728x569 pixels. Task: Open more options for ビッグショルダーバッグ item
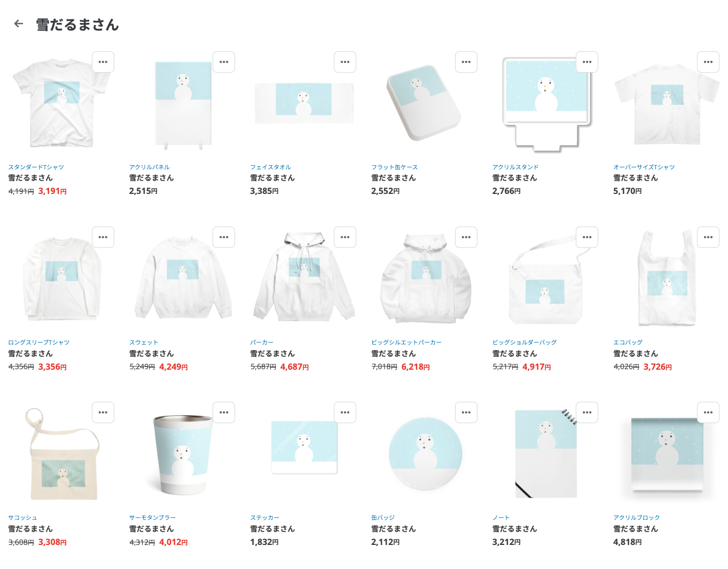587,237
